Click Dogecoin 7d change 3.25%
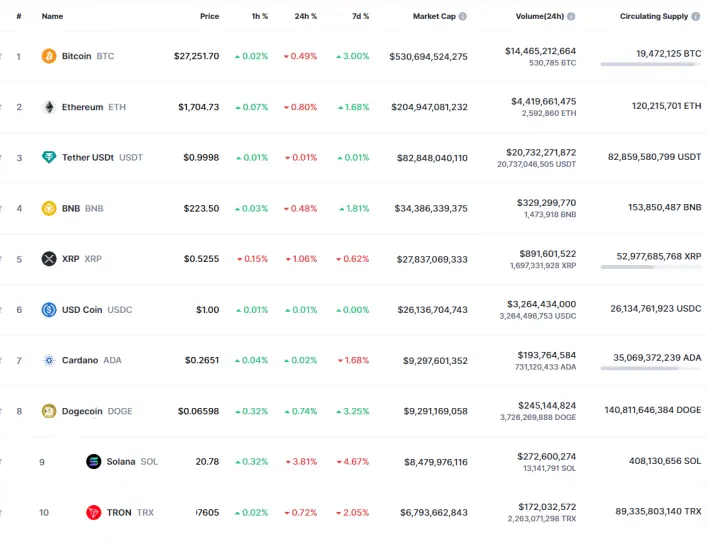This screenshot has width=707, height=544. pyautogui.click(x=353, y=411)
